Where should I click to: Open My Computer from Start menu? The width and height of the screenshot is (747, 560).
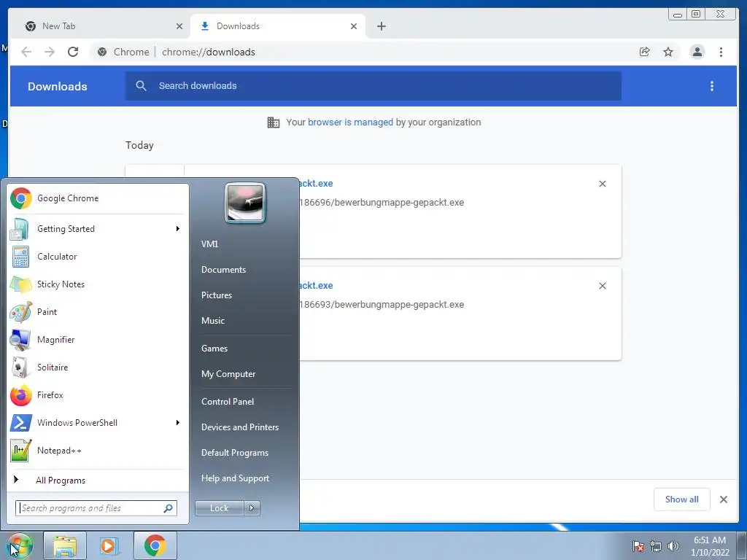(228, 374)
